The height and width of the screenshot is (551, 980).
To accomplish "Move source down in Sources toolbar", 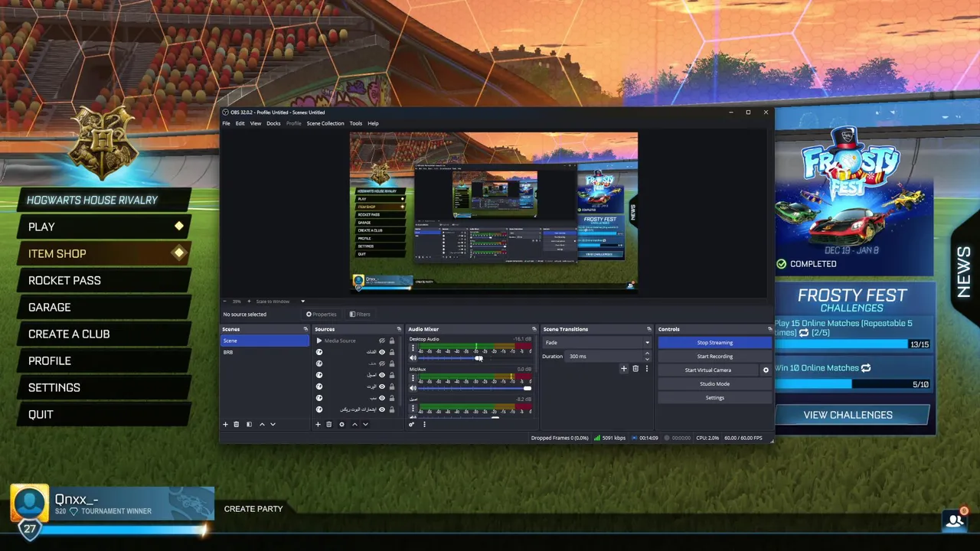I will [x=365, y=424].
